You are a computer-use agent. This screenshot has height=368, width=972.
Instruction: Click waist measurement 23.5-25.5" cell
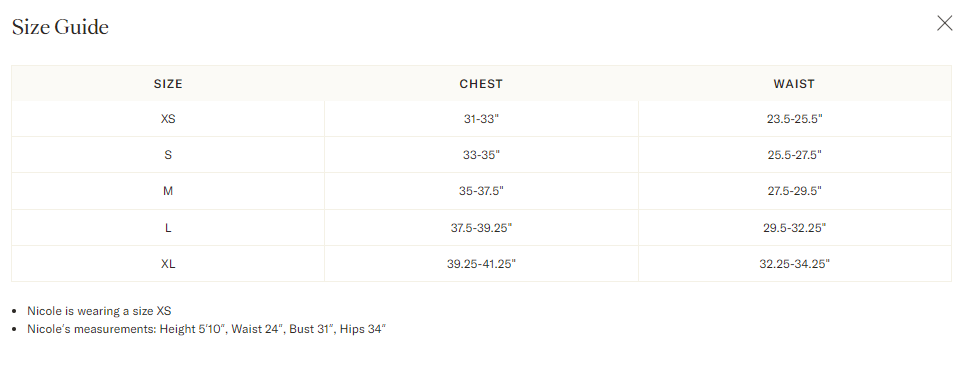[x=794, y=119]
